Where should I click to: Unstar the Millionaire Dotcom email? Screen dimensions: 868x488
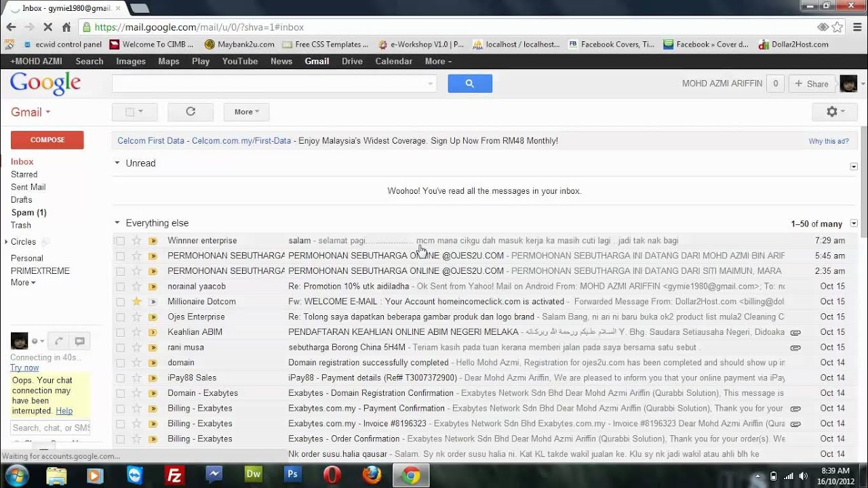tap(136, 302)
